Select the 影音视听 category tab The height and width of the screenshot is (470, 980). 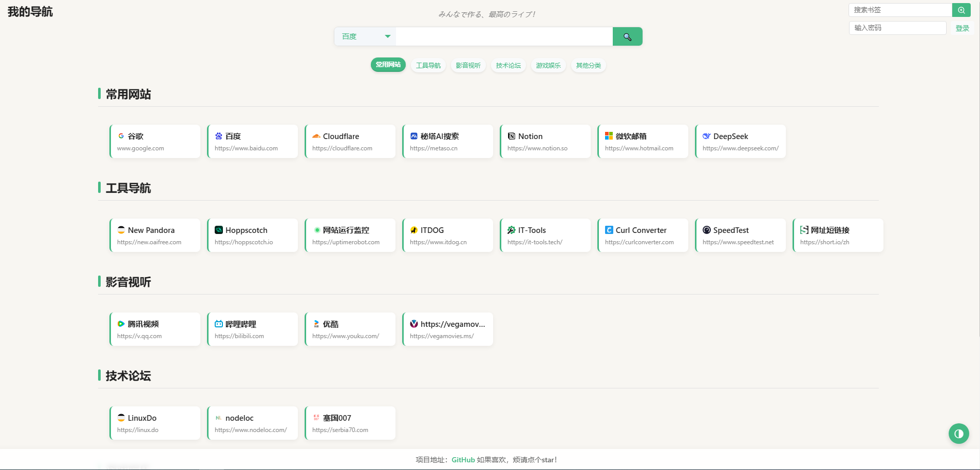click(468, 65)
